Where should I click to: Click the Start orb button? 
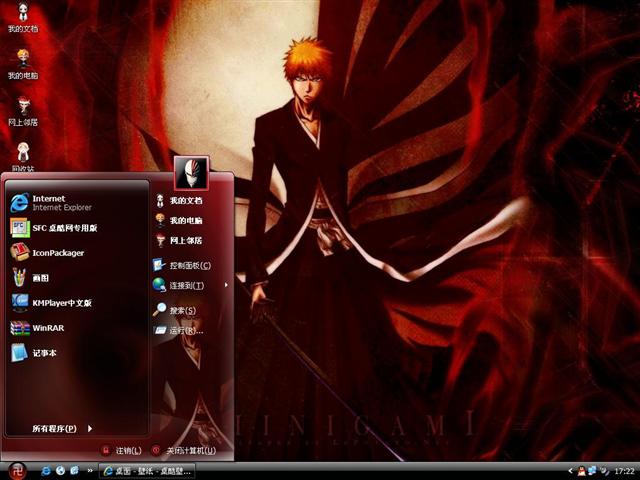17,471
